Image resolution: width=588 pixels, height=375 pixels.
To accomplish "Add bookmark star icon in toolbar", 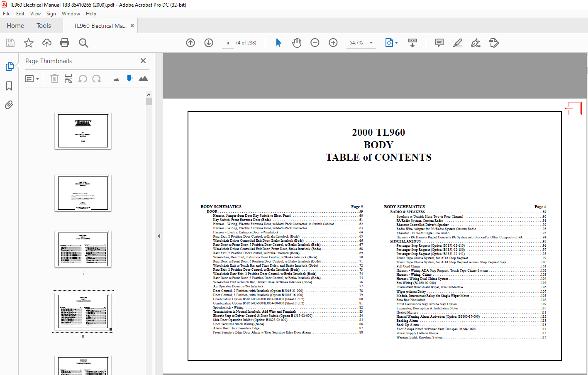I will (x=29, y=43).
